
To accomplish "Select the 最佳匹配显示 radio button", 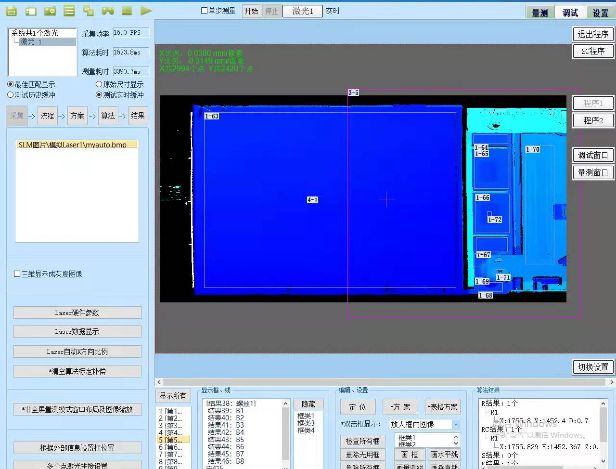I will 11,84.
